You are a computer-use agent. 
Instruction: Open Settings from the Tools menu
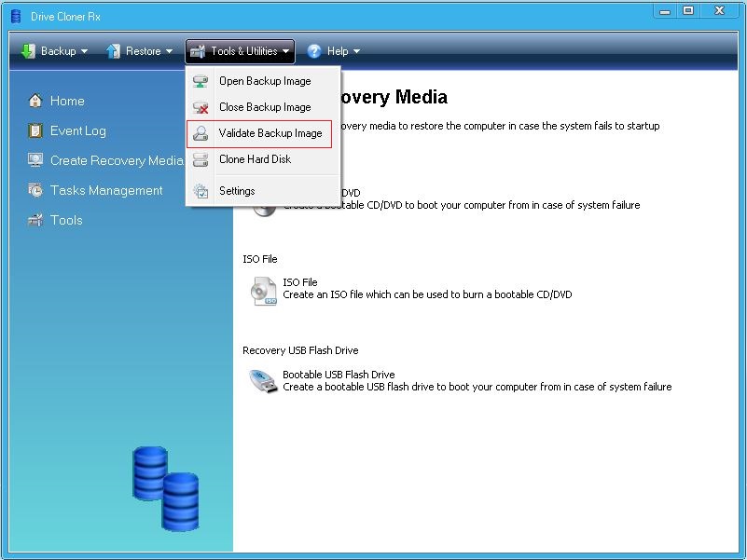coord(263,191)
